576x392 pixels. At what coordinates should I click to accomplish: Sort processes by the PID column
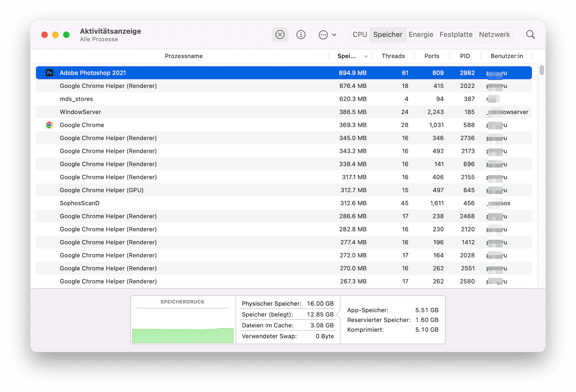[x=465, y=56]
